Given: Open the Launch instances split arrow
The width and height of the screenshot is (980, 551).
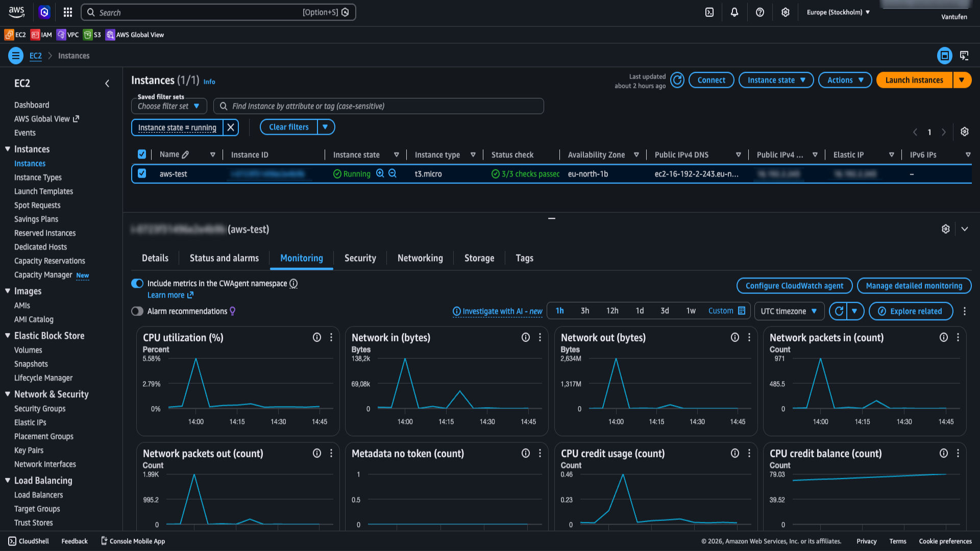Looking at the screenshot, I should 962,80.
